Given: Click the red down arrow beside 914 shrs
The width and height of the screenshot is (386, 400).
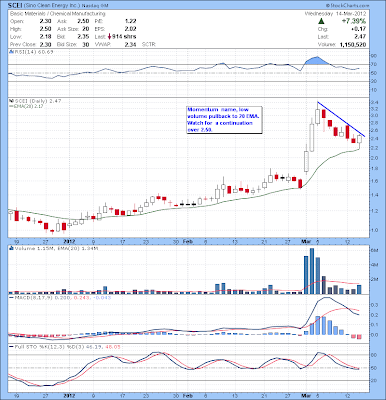Looking at the screenshot, I should 109,36.
